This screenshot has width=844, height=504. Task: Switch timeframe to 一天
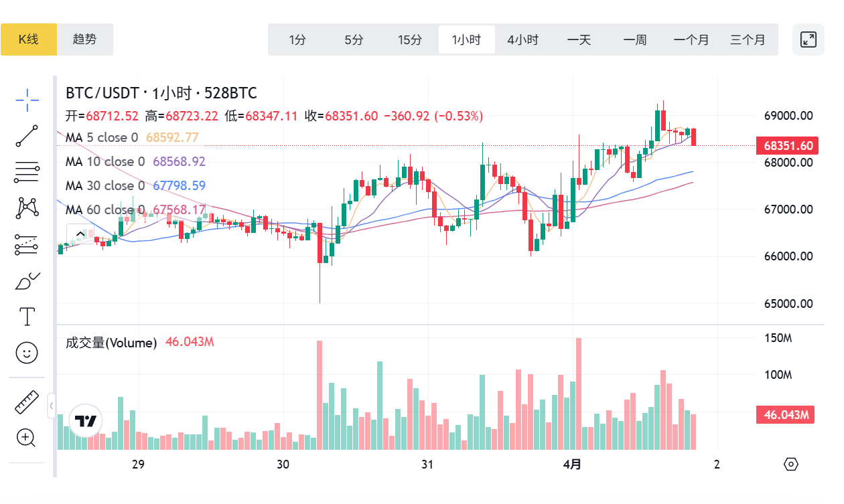[x=579, y=39]
